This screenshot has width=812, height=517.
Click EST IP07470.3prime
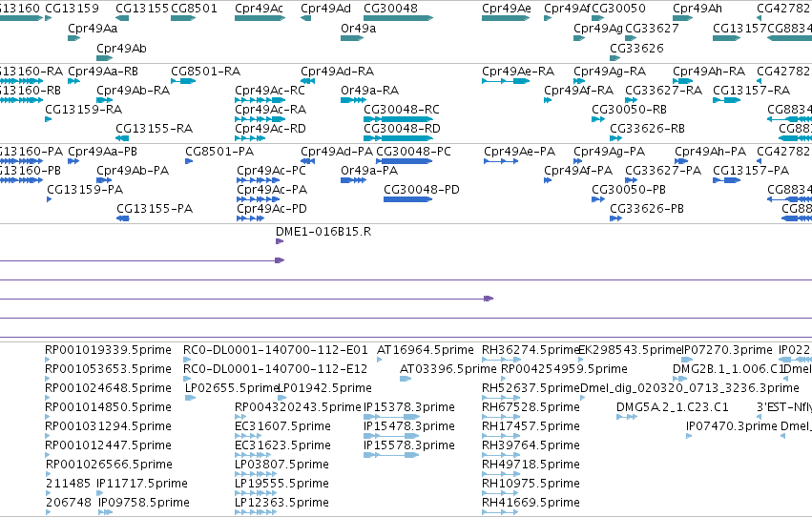click(x=689, y=436)
